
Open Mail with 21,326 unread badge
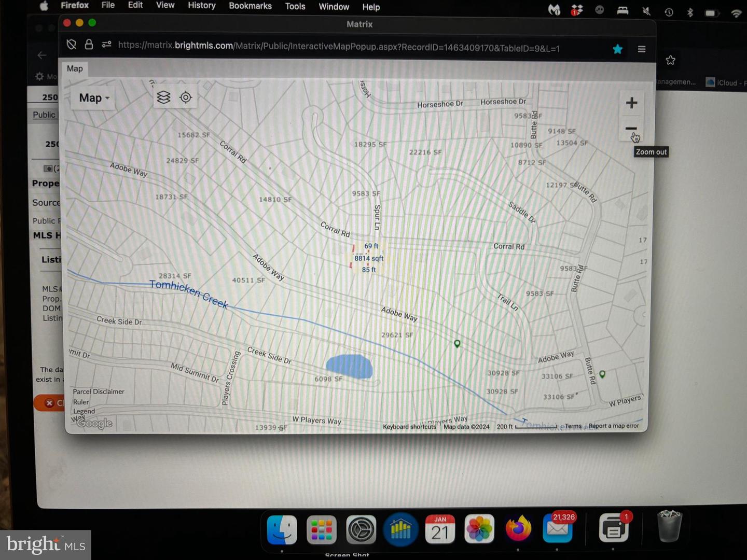point(558,528)
